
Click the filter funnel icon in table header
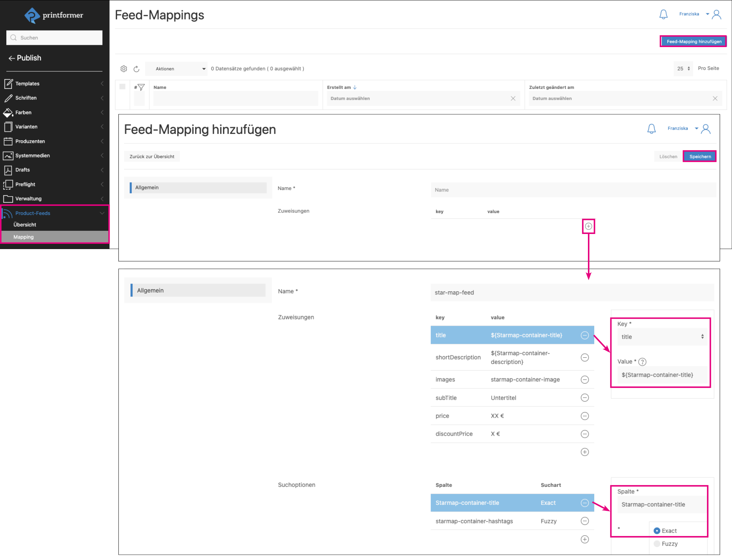141,87
